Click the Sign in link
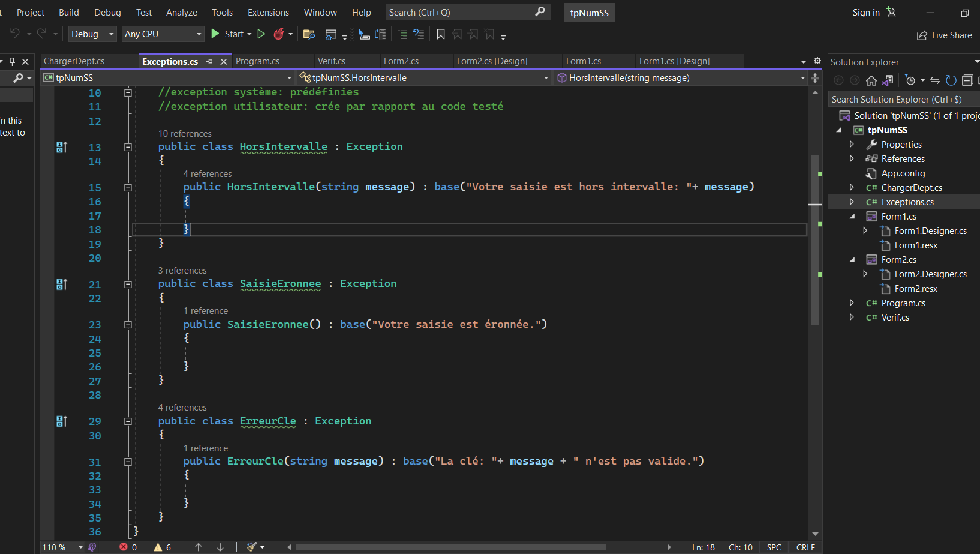 point(866,13)
